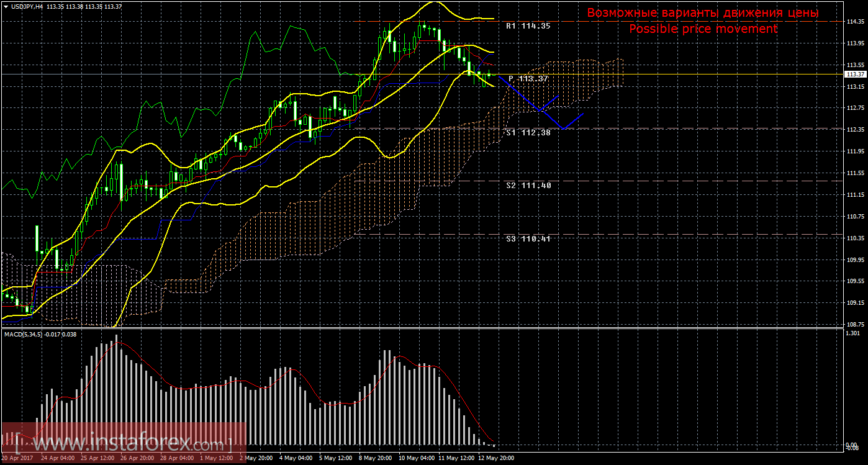Image resolution: width=868 pixels, height=465 pixels.
Task: Click the MACD(5,34,5) indicator label
Action: (x=40, y=335)
